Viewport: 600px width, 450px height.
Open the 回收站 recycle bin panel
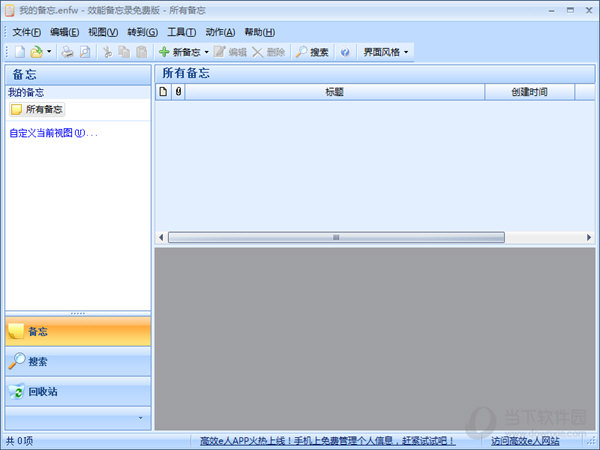[x=78, y=391]
